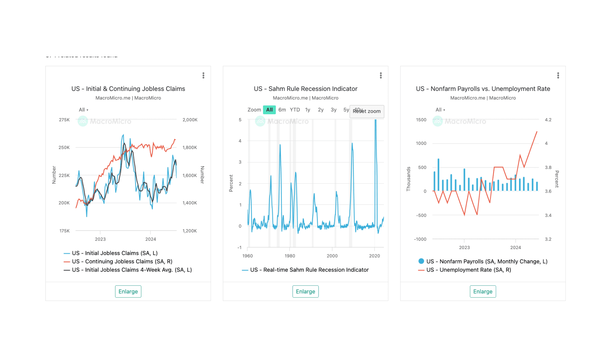Click the MacroMicro watermark on Payrolls chart
614x364 pixels.
460,121
